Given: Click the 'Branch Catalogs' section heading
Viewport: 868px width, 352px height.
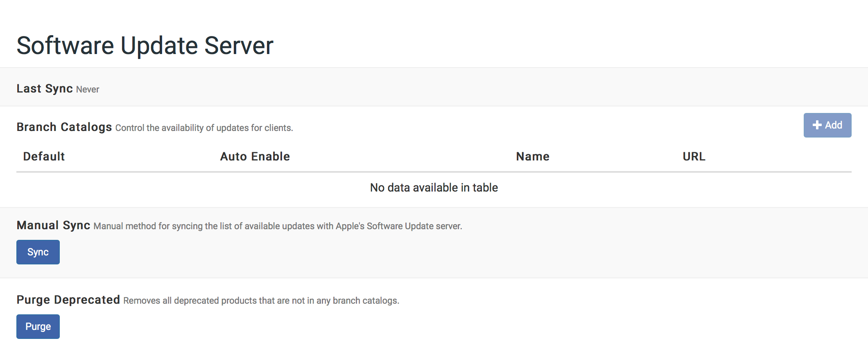Looking at the screenshot, I should pyautogui.click(x=64, y=127).
